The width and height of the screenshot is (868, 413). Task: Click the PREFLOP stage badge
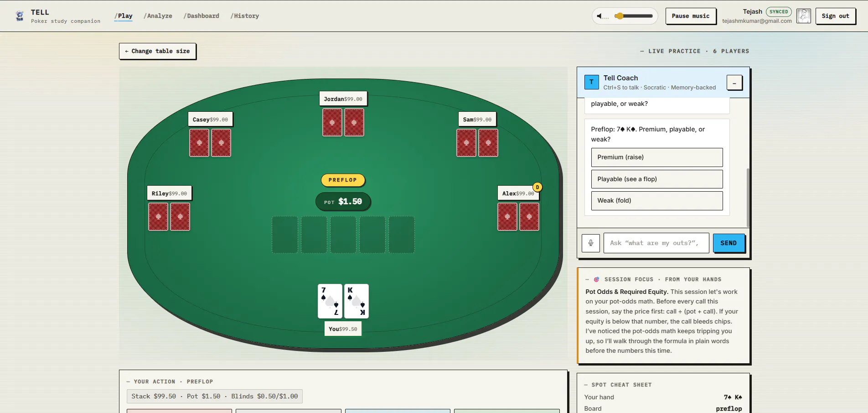[343, 180]
